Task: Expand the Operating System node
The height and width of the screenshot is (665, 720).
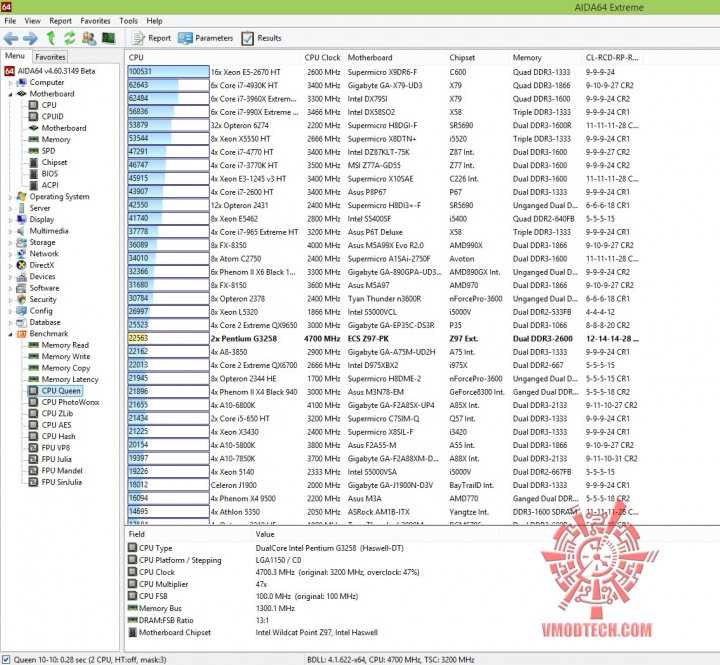Action: pos(10,197)
